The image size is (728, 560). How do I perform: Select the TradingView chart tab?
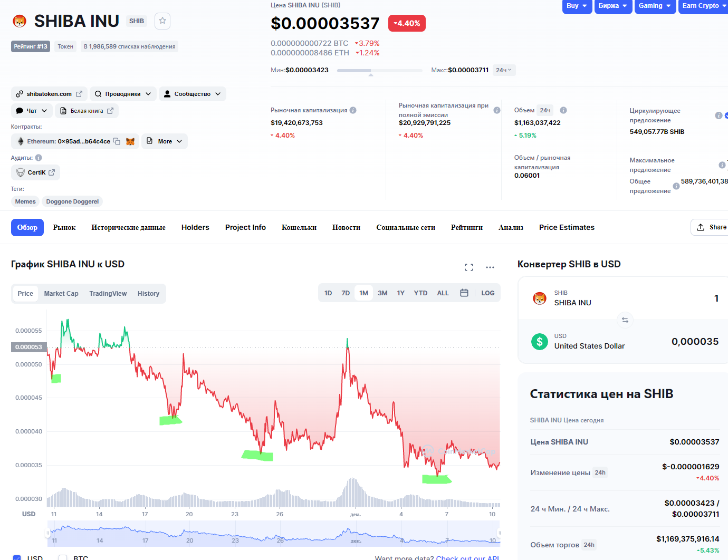(108, 294)
